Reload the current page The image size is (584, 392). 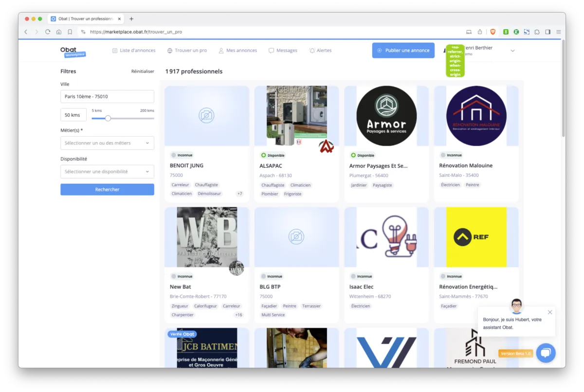click(48, 32)
